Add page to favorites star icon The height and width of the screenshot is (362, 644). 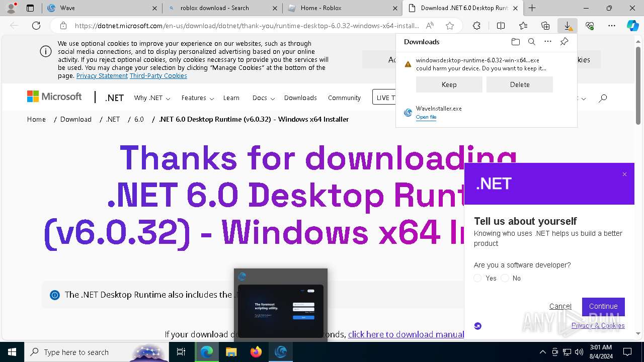[450, 26]
